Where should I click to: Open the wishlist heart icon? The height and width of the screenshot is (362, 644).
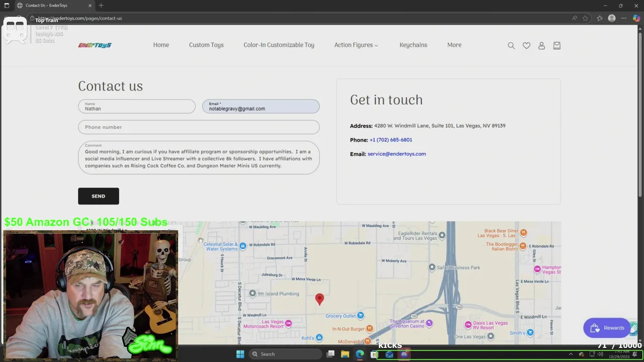[526, 45]
